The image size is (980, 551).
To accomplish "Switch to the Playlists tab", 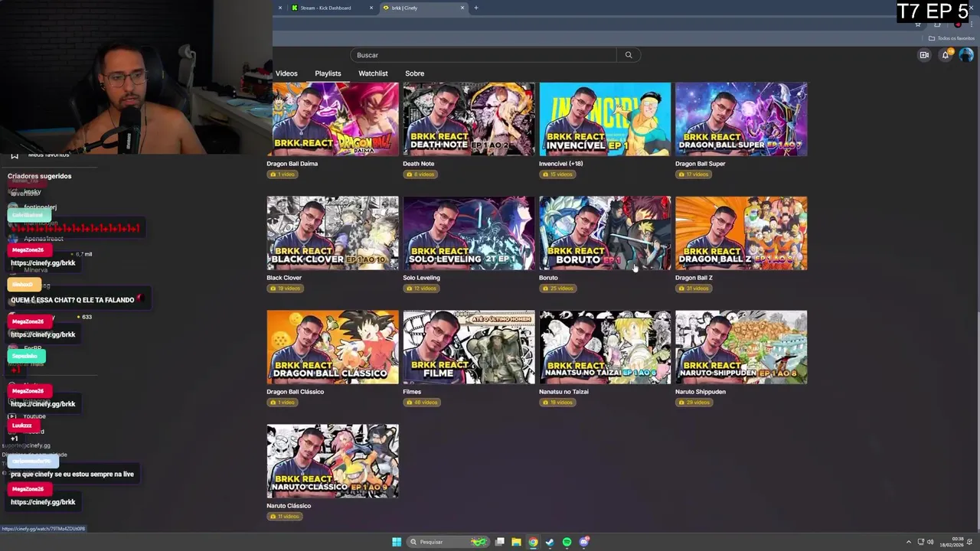I will (x=328, y=73).
